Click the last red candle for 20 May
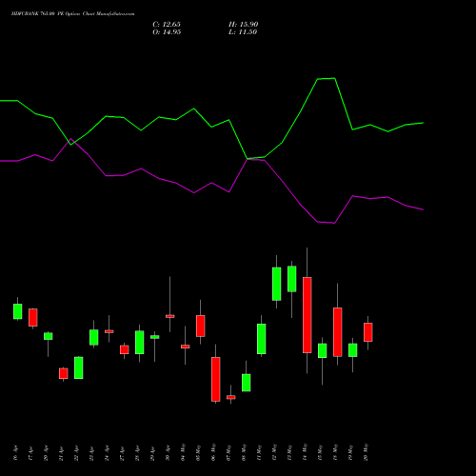 (368, 332)
